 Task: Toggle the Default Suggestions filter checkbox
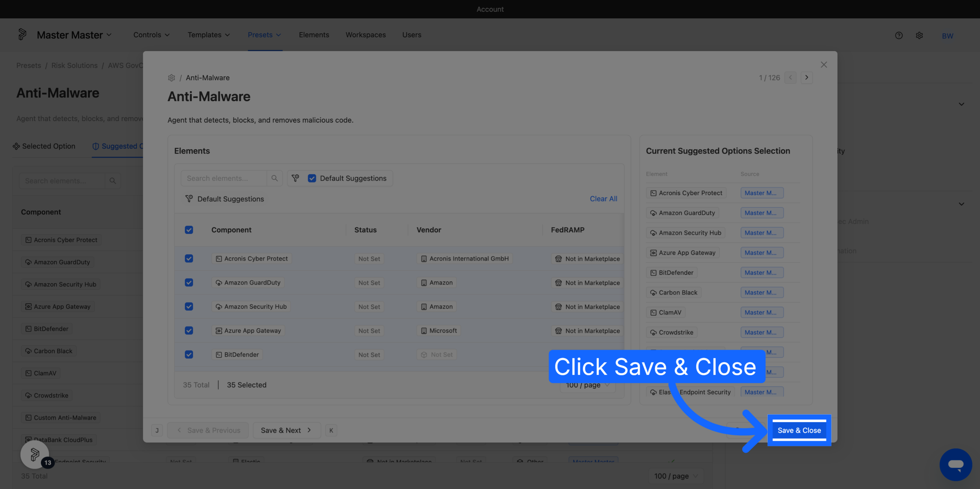[312, 178]
